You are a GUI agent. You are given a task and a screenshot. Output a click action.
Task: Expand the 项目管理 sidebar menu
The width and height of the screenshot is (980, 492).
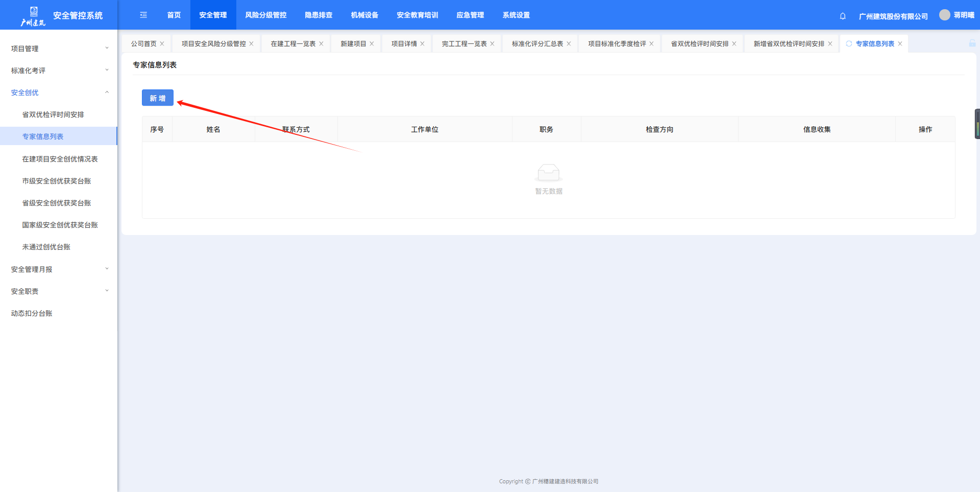(x=58, y=49)
